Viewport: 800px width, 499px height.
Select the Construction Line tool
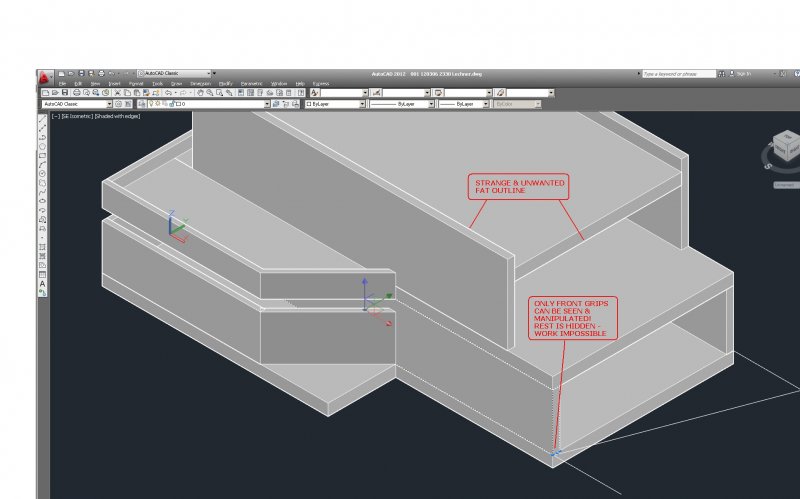pos(42,128)
